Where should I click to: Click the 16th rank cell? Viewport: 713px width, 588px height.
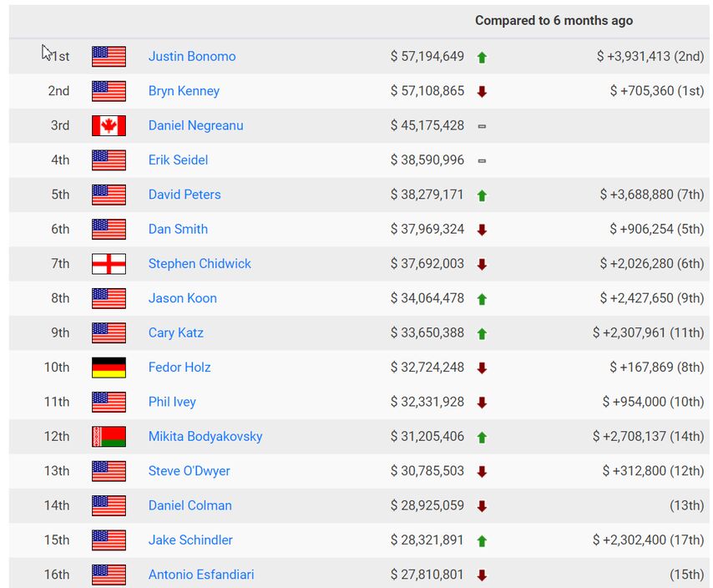pos(57,575)
